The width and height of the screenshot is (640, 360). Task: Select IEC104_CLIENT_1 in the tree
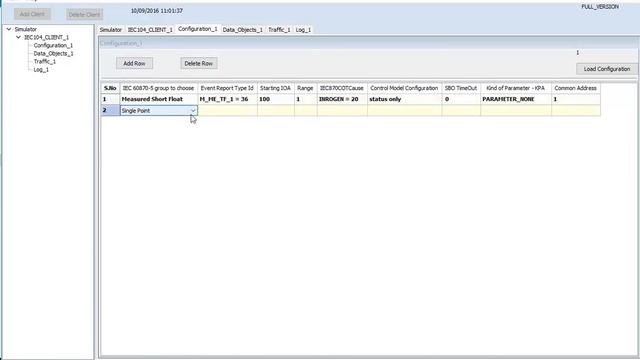47,37
